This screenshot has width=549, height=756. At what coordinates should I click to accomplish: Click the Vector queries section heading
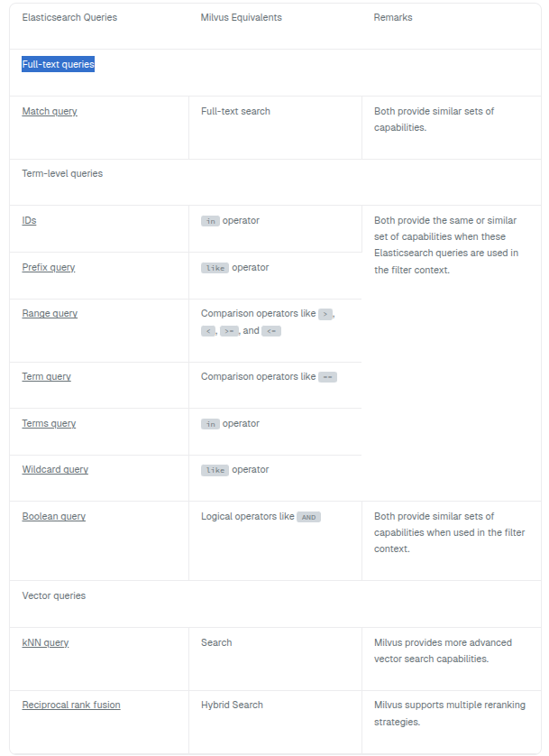coord(53,596)
